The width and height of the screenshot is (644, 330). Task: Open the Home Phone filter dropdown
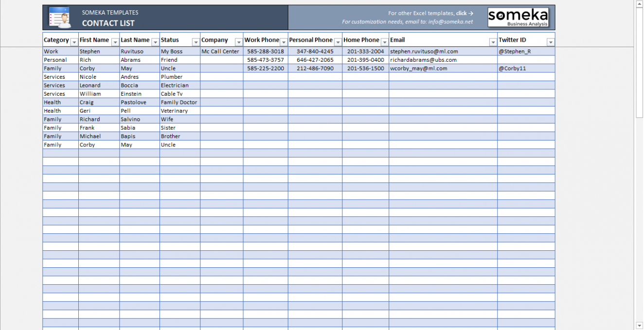pos(384,42)
